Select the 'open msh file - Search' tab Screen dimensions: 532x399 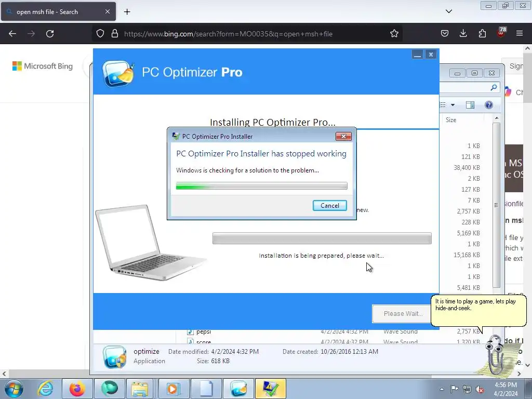click(x=58, y=11)
